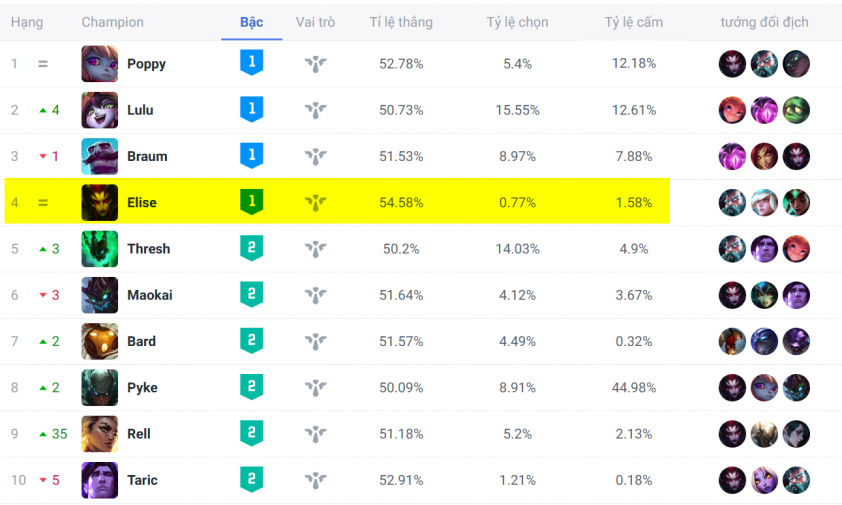Open Rell champion portrait
The image size is (842, 505).
(99, 434)
